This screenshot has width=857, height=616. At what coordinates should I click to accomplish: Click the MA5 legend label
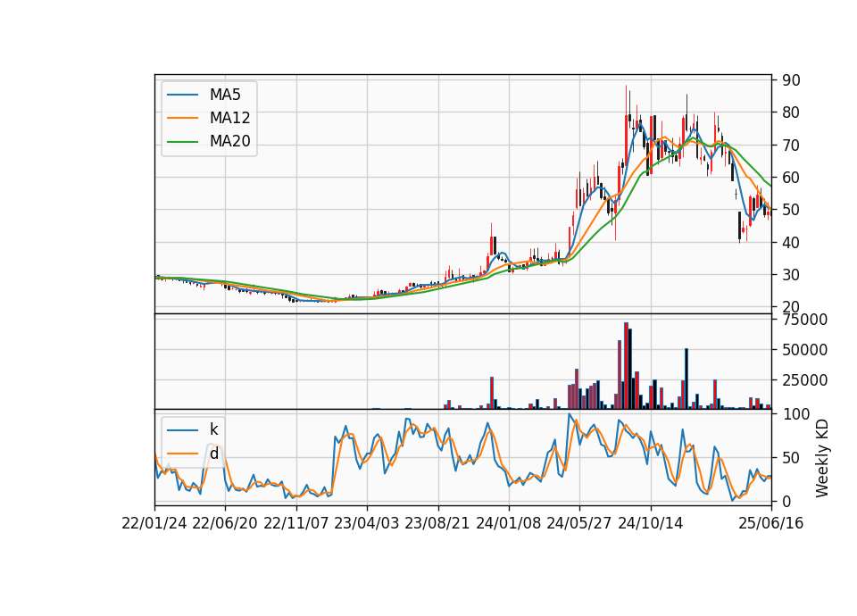tap(225, 95)
